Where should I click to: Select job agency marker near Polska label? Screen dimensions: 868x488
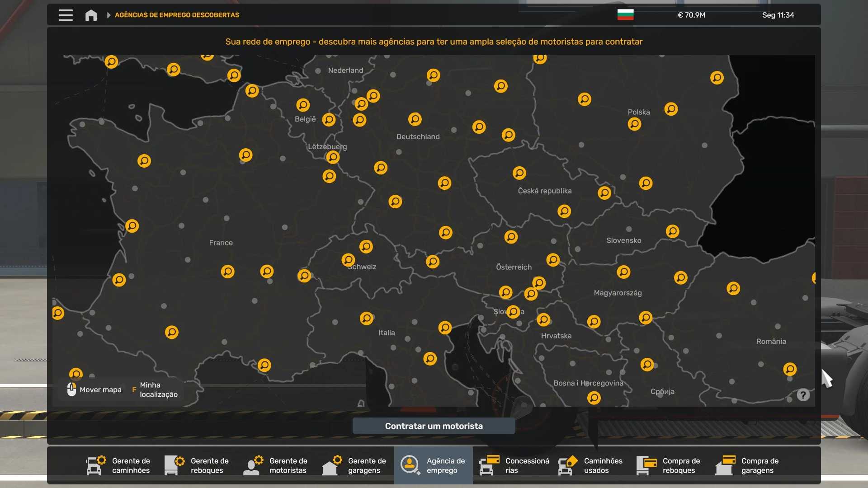click(x=634, y=124)
